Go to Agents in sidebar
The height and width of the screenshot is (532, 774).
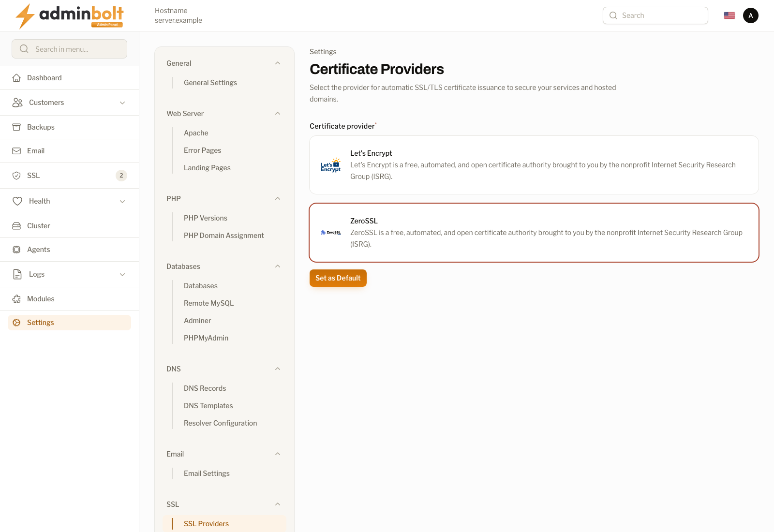coord(69,250)
